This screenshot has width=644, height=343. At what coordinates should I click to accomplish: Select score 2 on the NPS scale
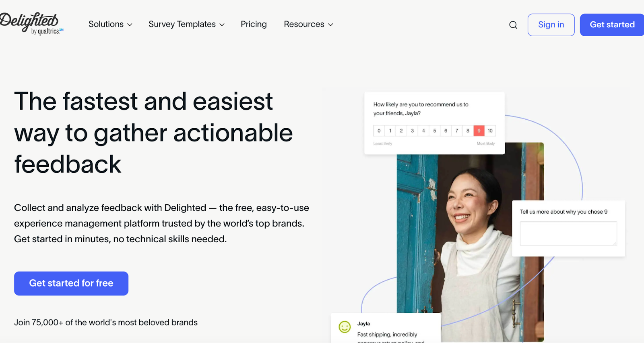pyautogui.click(x=401, y=131)
